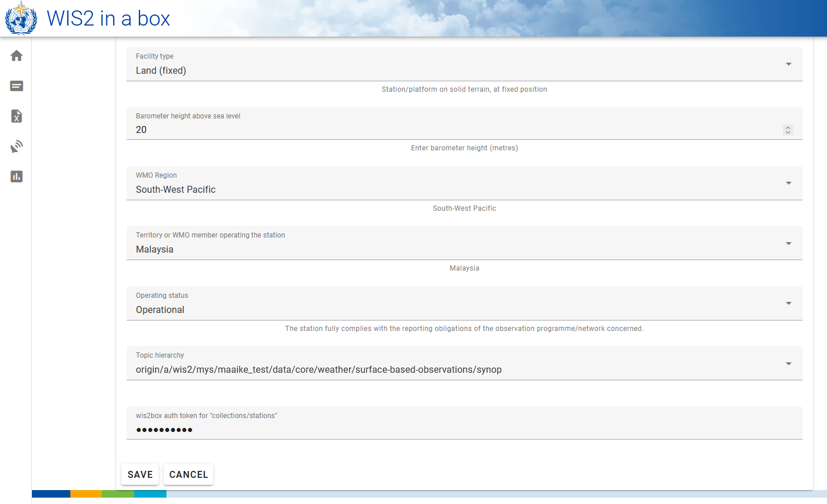The width and height of the screenshot is (827, 504).
Task: Open the spreadsheet file upload icon
Action: tap(16, 116)
